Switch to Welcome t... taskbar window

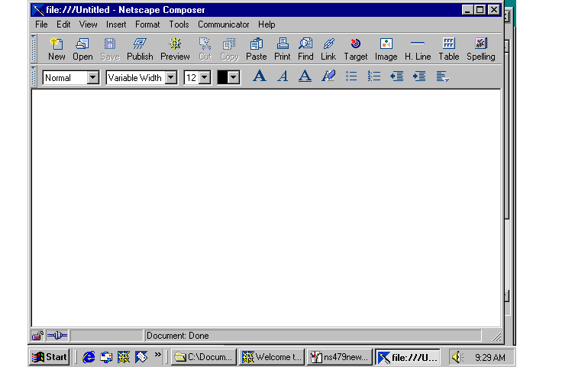point(272,357)
